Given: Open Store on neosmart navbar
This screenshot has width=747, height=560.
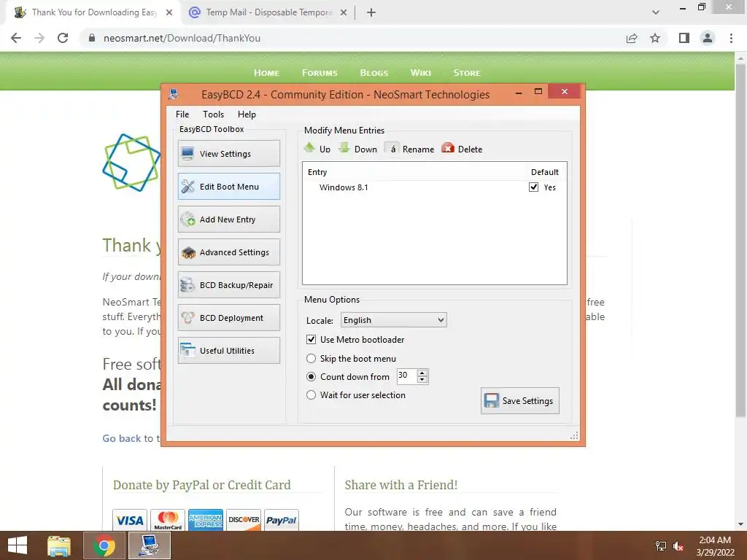Looking at the screenshot, I should (467, 72).
